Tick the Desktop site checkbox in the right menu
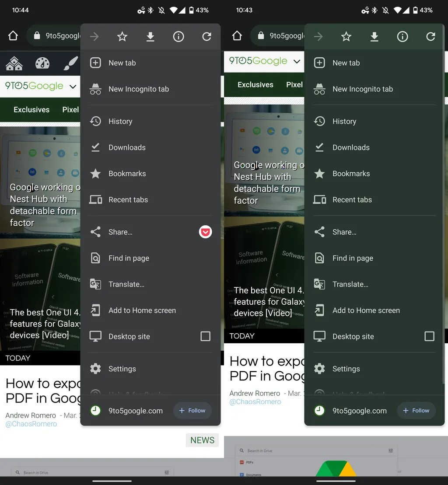The height and width of the screenshot is (485, 448). 430,336
